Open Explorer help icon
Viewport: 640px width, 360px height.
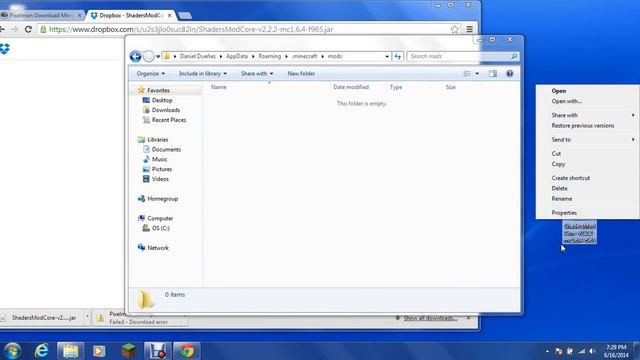[x=509, y=73]
